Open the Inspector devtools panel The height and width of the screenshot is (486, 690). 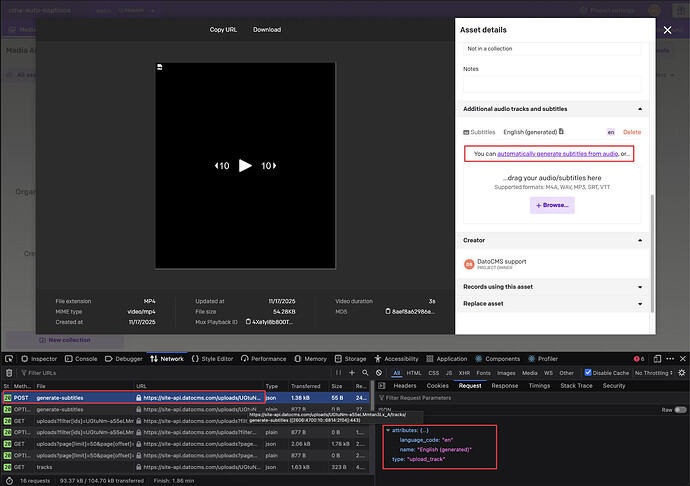42,358
